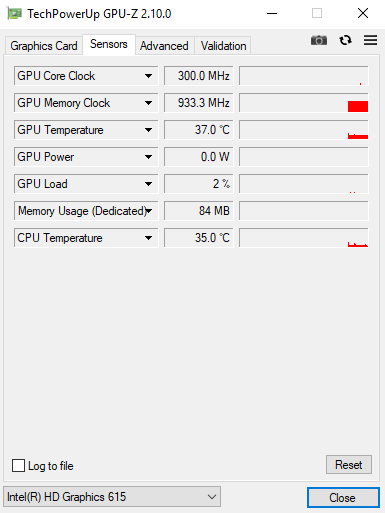This screenshot has width=385, height=513.
Task: Click the refresh arrows icon
Action: 345,40
